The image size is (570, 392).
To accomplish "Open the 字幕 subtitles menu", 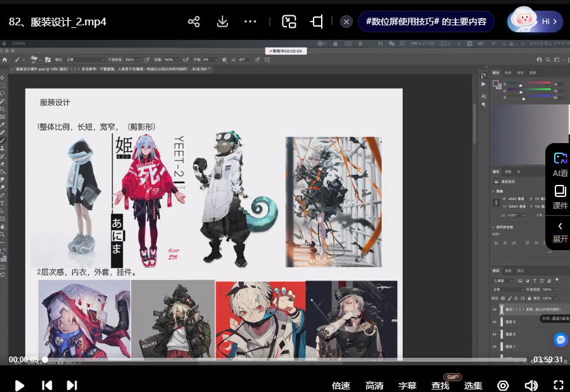I will point(407,386).
